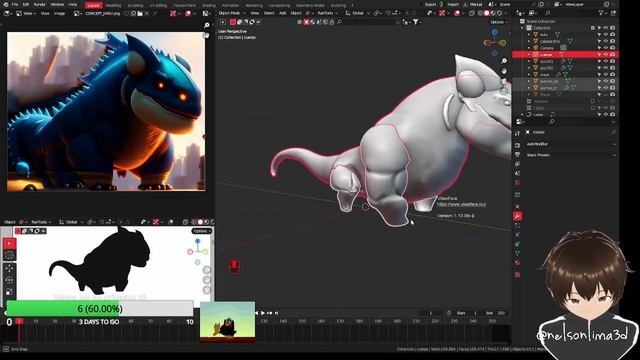Select the Select Box tool in silhouette viewport
The width and height of the screenshot is (640, 360).
(x=9, y=244)
